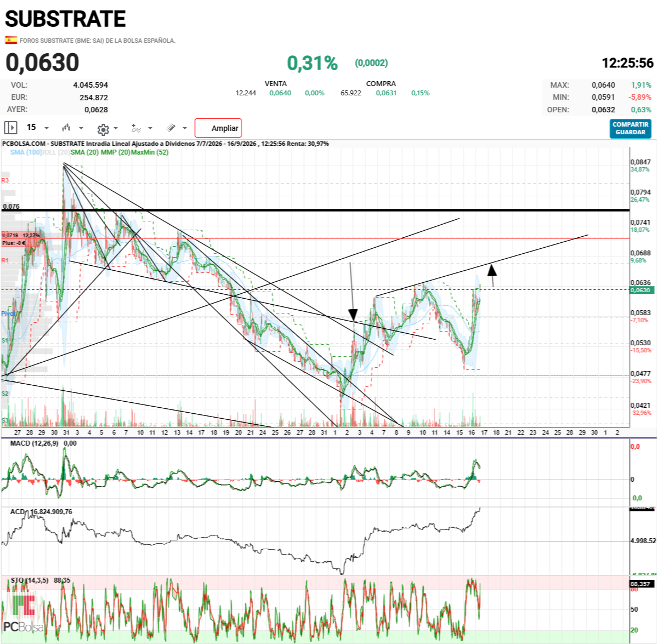Click the SUBSTRATE title heading
Screen dimensions: 658x644
tap(65, 19)
